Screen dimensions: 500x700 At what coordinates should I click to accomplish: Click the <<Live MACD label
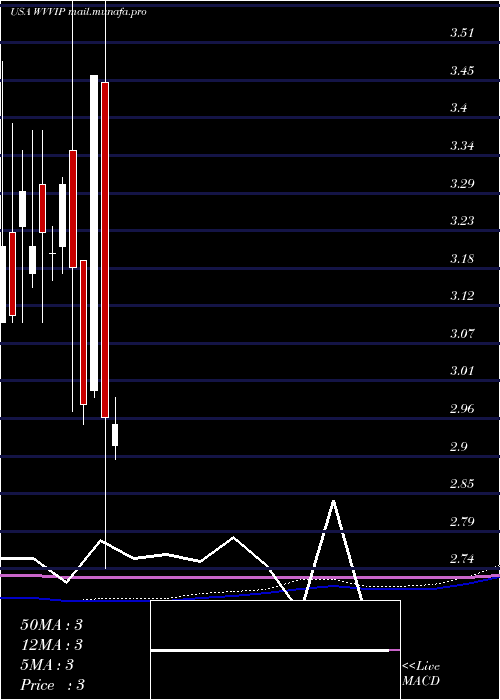[421, 674]
